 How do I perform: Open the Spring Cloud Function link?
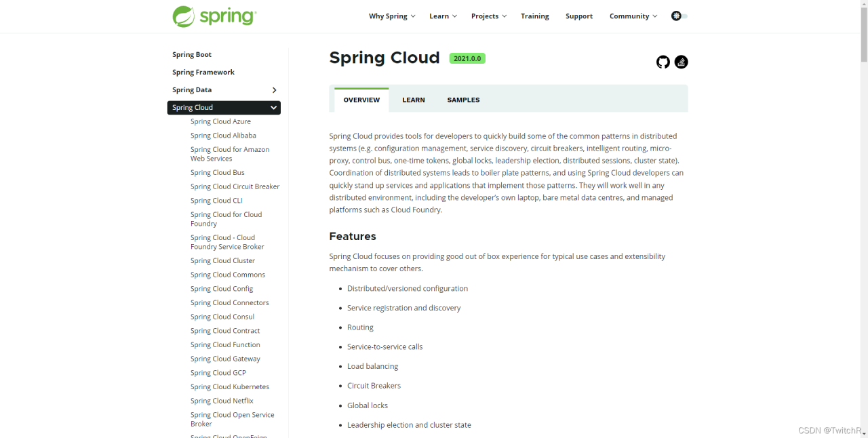(x=225, y=345)
